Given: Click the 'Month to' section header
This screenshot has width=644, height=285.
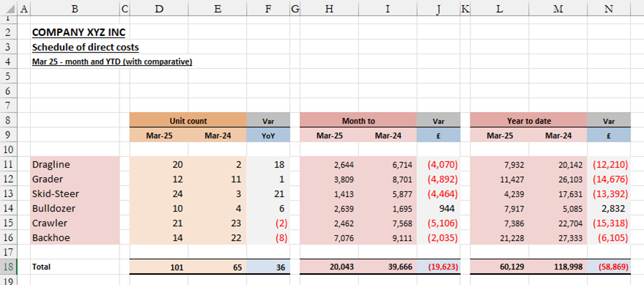Looking at the screenshot, I should tap(358, 121).
